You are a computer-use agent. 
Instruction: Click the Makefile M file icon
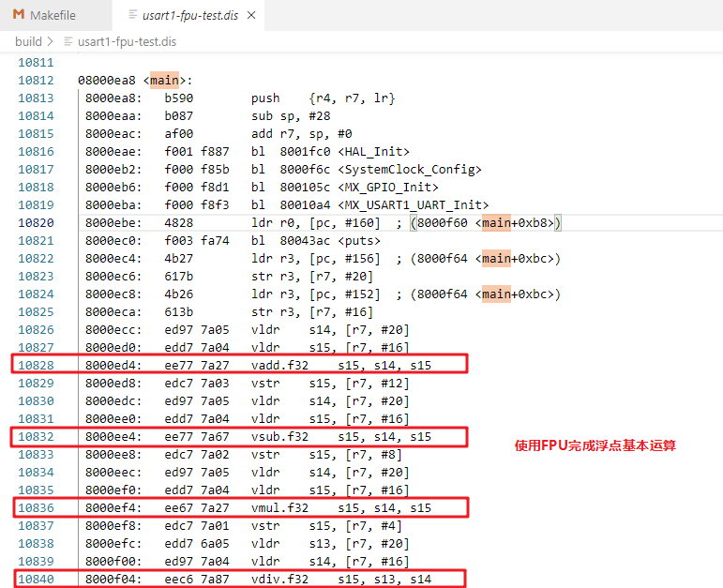point(19,15)
